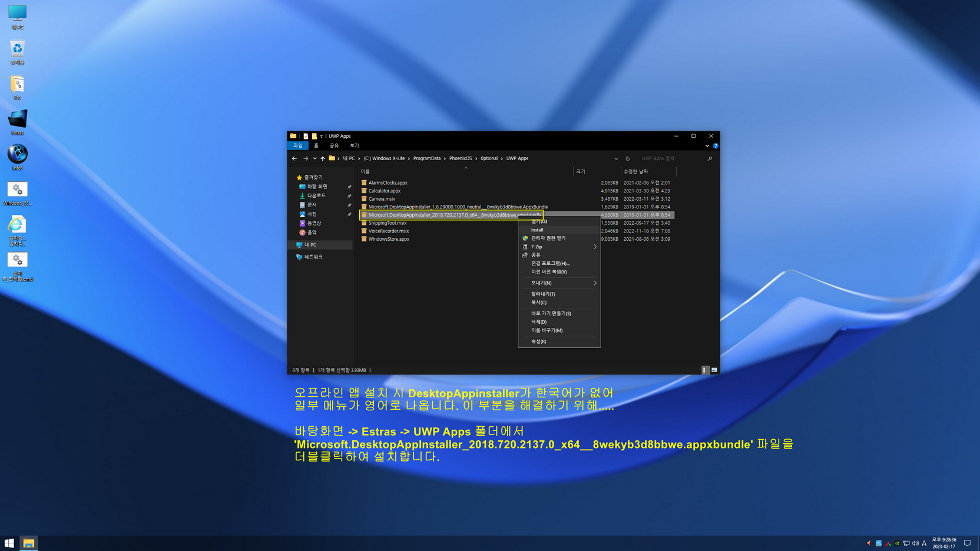Select the Calculator.appx file
This screenshot has height=551, width=980.
tap(384, 191)
